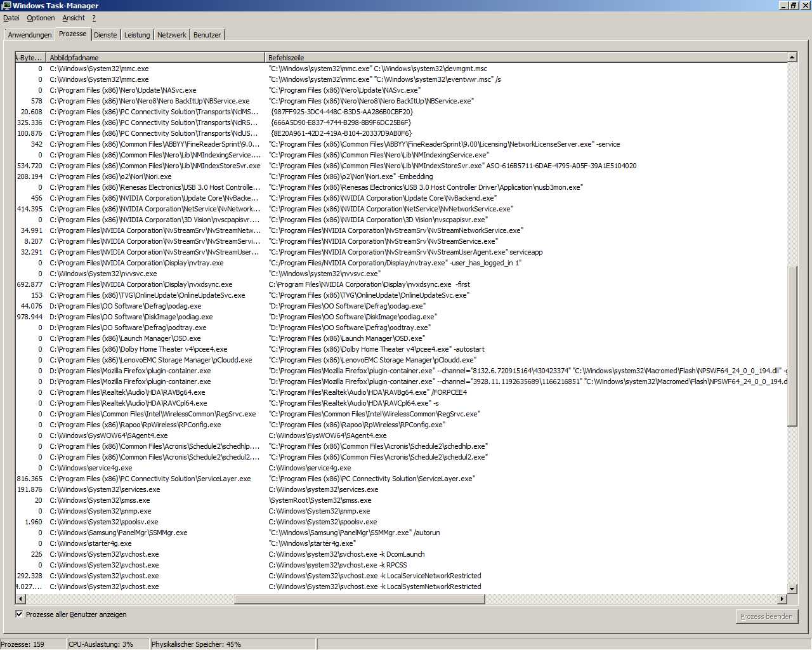Open the Ansicht menu
Screen dimensions: 812x650
[74, 18]
